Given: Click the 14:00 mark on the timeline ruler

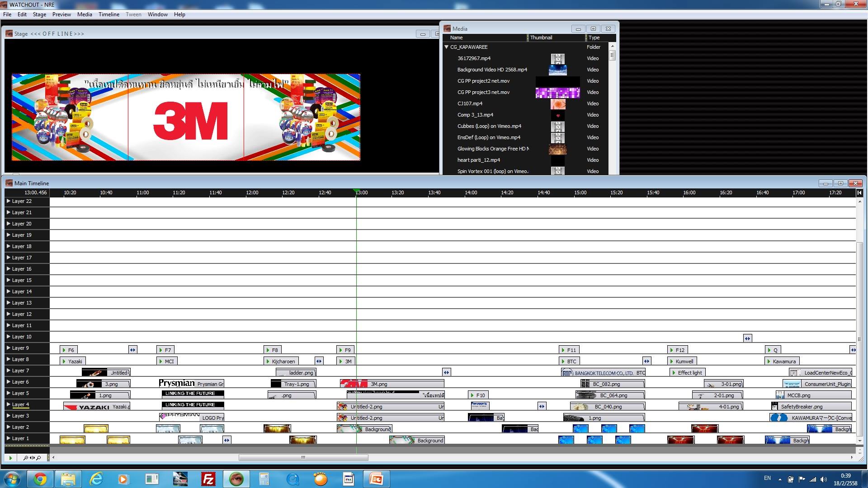Looking at the screenshot, I should 471,193.
